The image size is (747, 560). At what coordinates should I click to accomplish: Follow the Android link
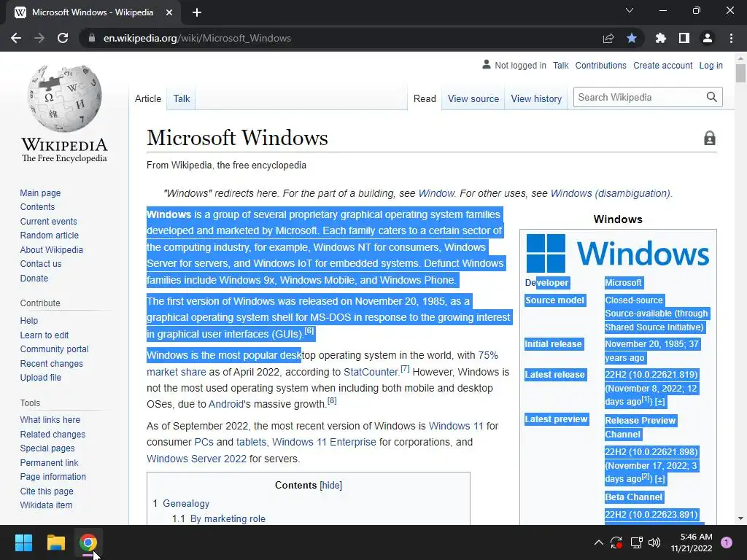tap(226, 404)
